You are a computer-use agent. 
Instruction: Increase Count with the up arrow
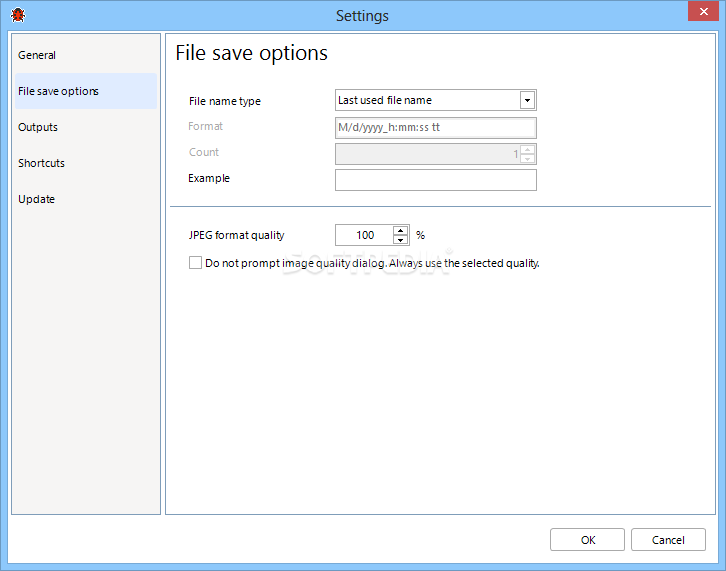click(527, 150)
